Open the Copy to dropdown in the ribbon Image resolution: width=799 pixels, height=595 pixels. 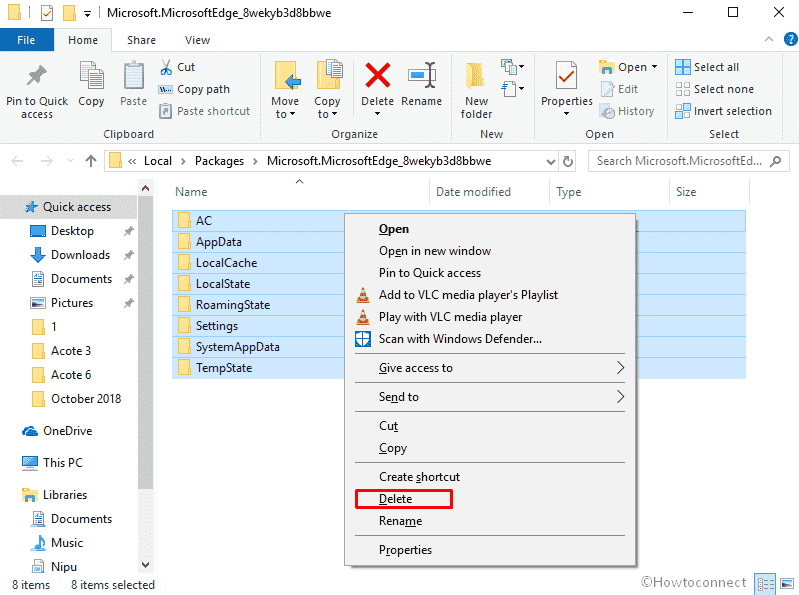(x=327, y=107)
